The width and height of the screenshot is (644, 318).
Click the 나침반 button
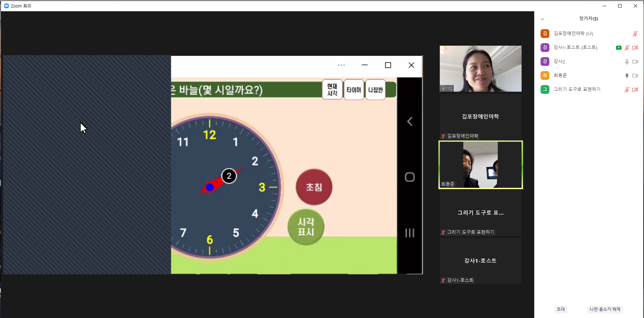point(375,90)
